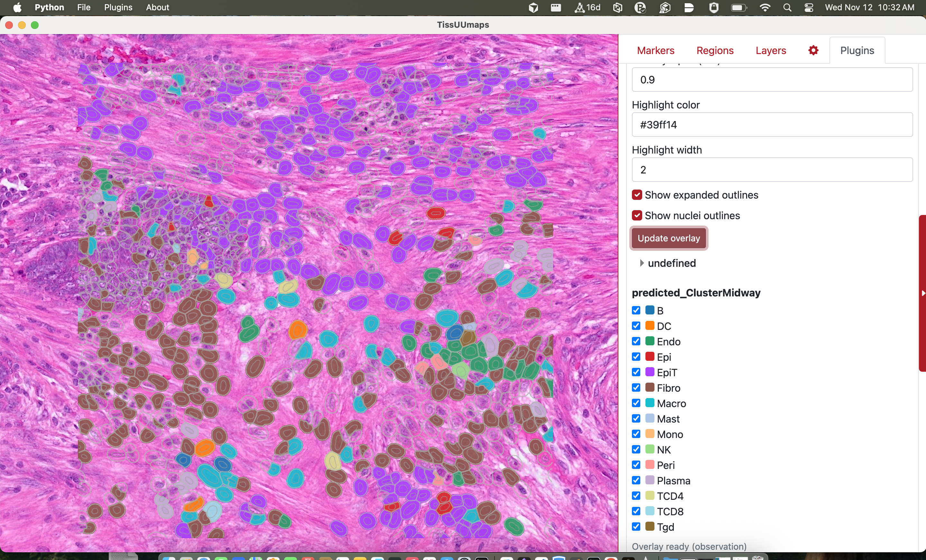Click the 16d menu bar icon

coord(588,7)
